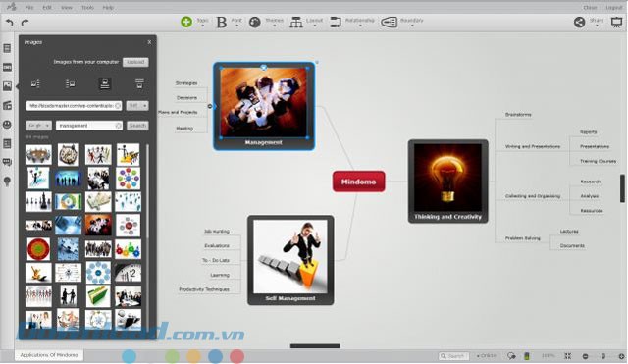The width and height of the screenshot is (628, 364).
Task: Select the Self Management topic
Action: [x=290, y=260]
